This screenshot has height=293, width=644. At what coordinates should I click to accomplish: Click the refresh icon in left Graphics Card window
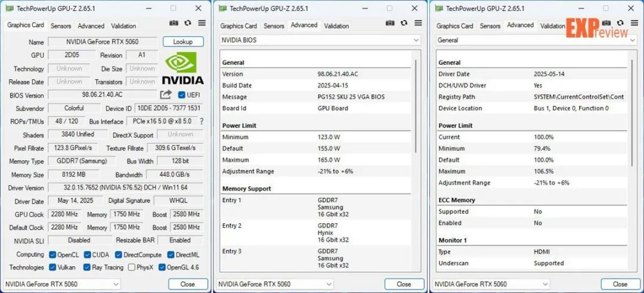[x=188, y=23]
